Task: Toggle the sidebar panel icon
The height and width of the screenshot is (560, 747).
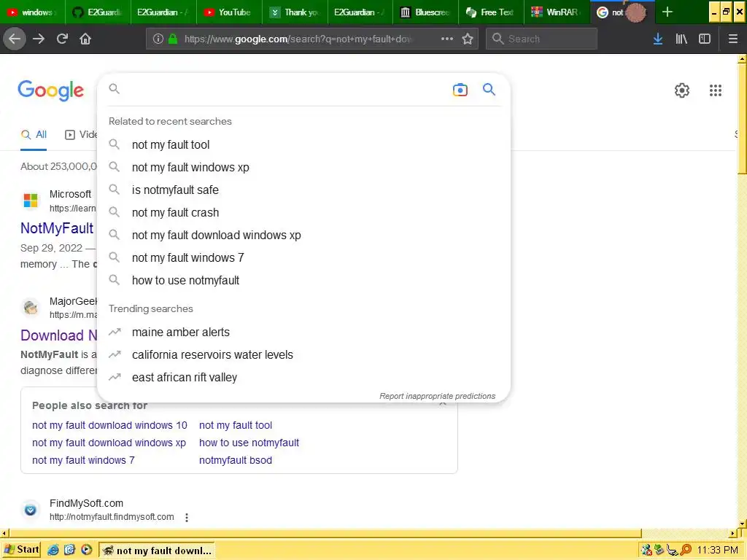Action: pyautogui.click(x=705, y=39)
